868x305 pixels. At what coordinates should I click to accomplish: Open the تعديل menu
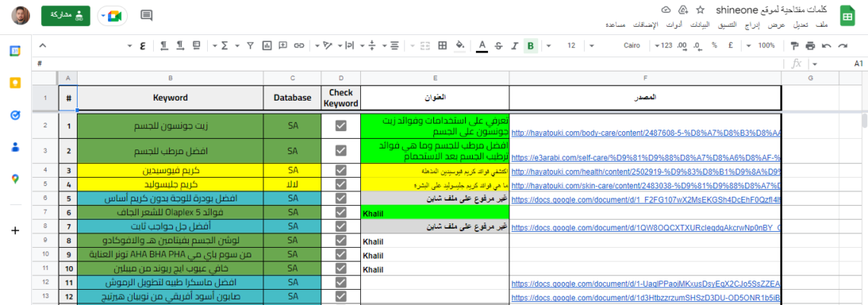pos(801,25)
